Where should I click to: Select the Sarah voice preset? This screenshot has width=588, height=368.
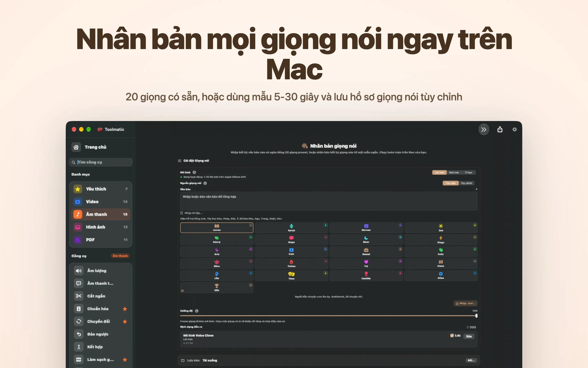pyautogui.click(x=291, y=228)
